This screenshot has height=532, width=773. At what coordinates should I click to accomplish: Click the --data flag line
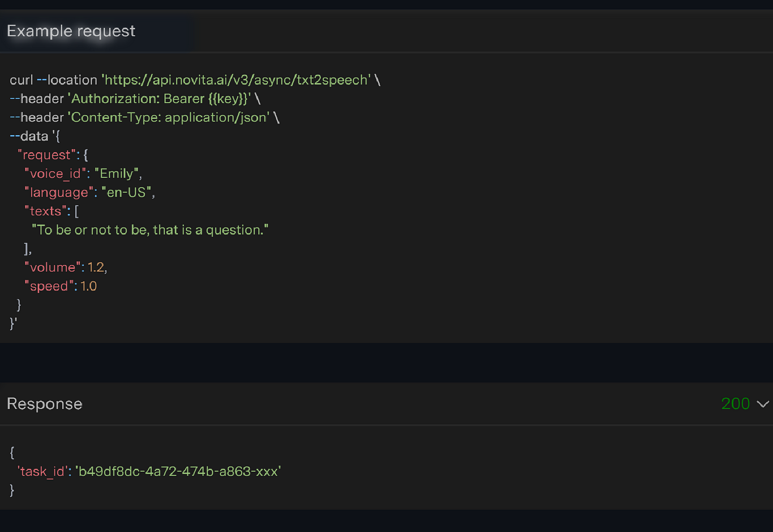[34, 136]
